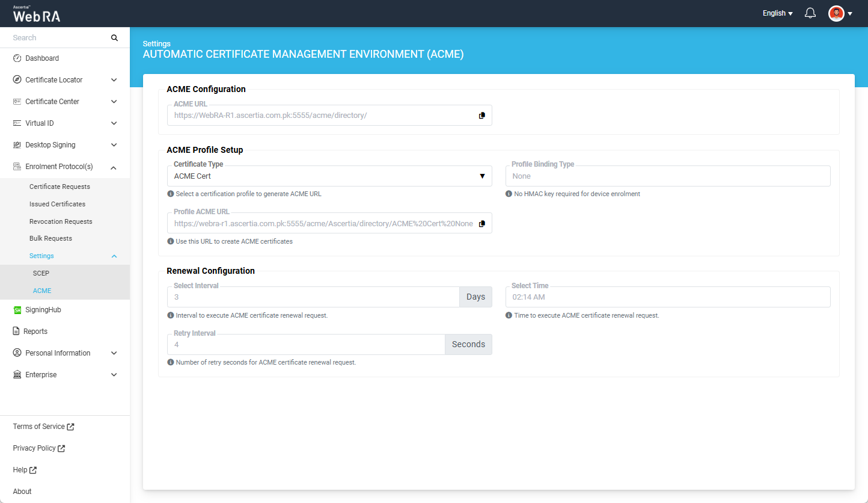Viewport: 868px width, 503px height.
Task: Click the notification bell icon
Action: (810, 13)
